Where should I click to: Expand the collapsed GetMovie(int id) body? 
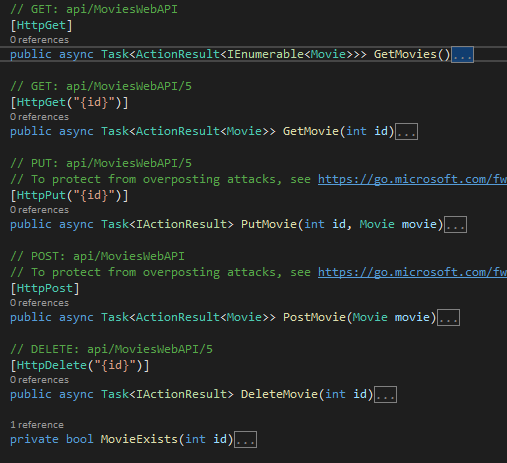406,132
